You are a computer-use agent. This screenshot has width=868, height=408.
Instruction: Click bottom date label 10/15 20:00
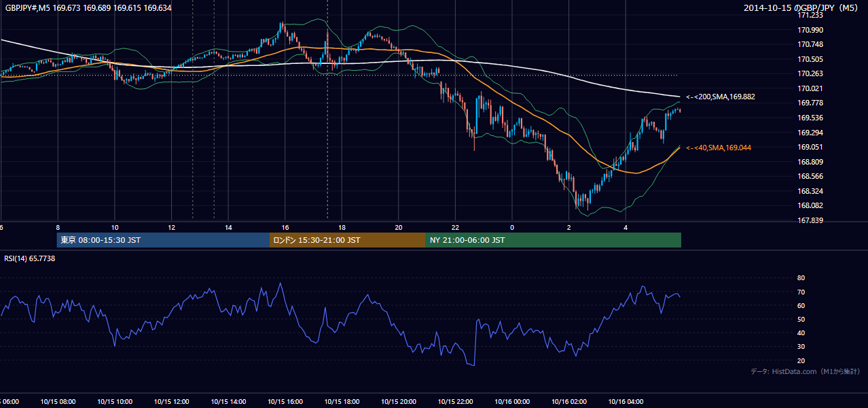click(x=399, y=401)
